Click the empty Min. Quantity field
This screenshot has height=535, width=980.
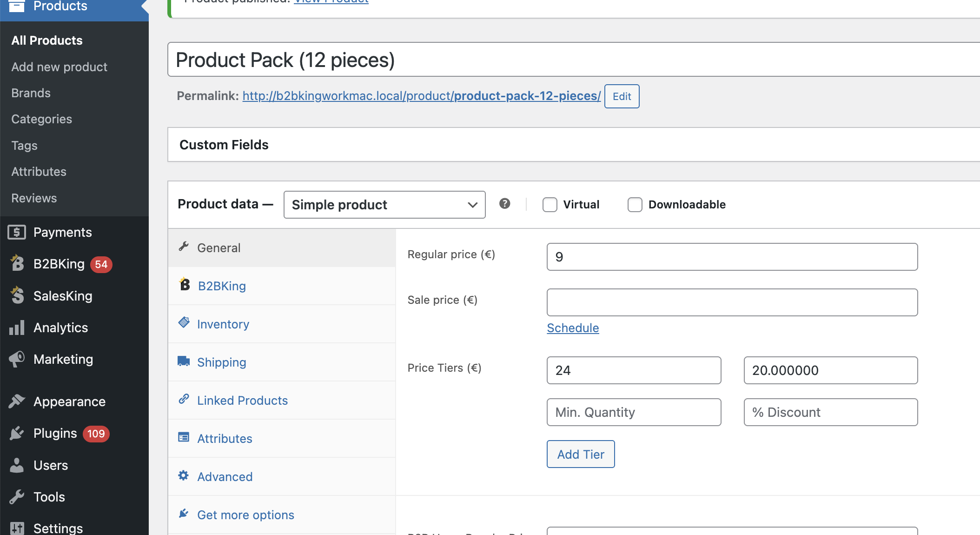[634, 412]
